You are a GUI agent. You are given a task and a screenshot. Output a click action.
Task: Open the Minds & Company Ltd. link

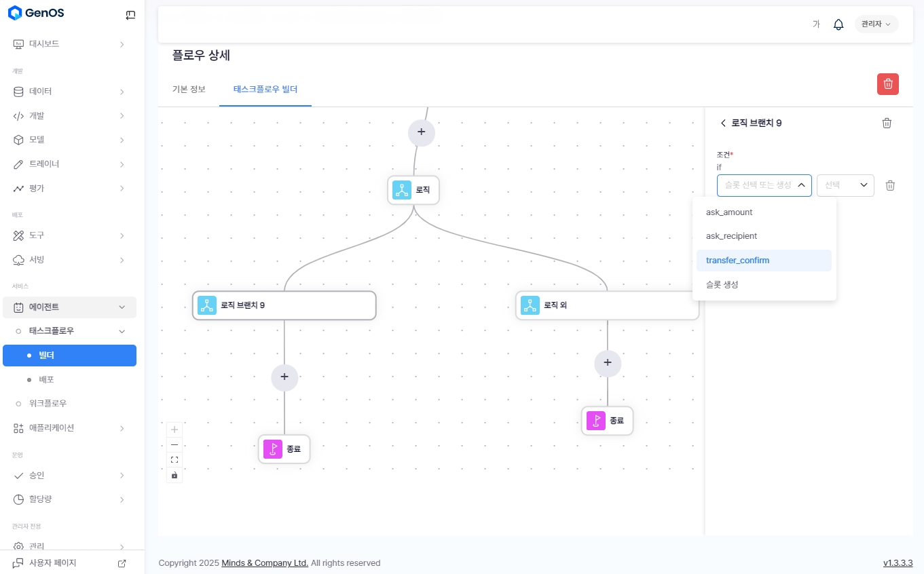(265, 563)
